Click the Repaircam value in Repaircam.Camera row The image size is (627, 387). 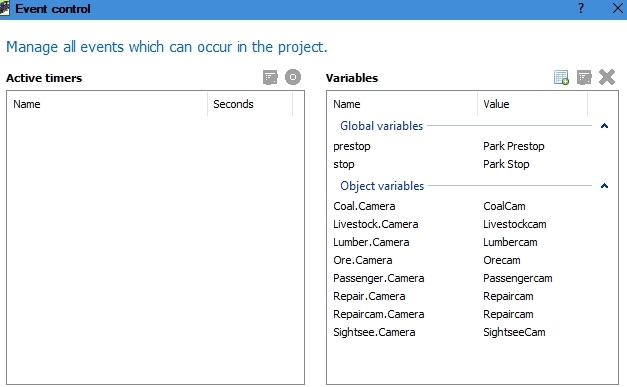point(508,314)
